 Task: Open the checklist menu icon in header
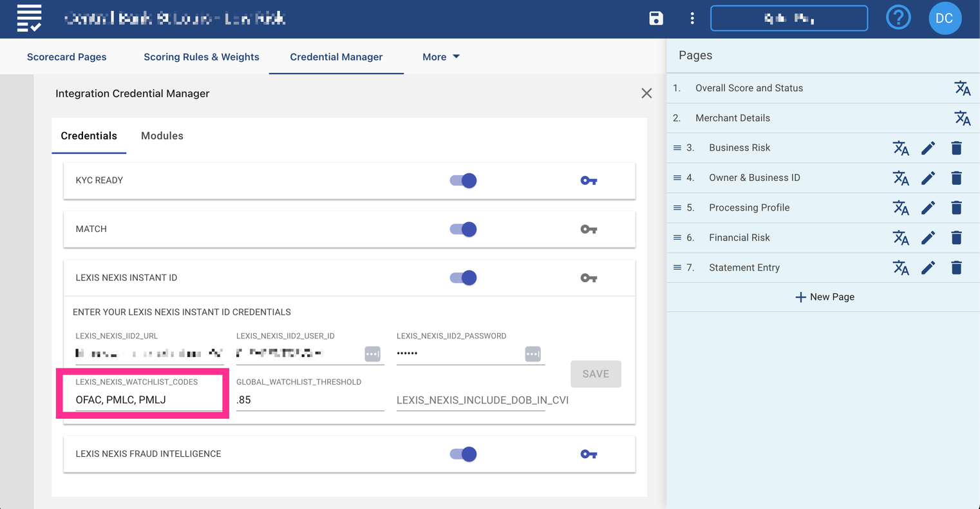pos(29,18)
